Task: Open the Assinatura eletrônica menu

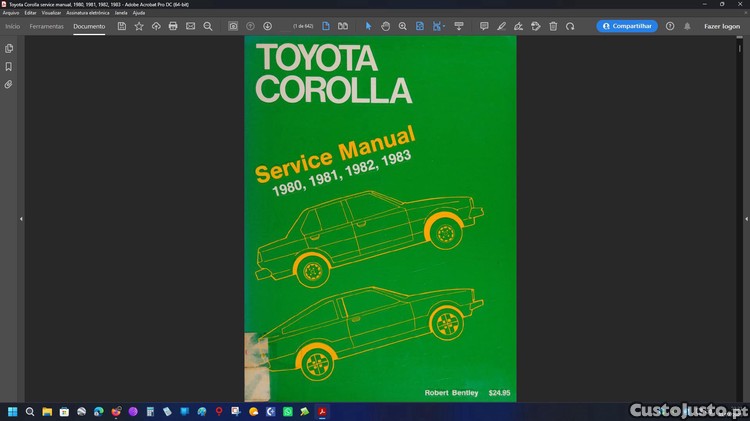Action: point(88,13)
